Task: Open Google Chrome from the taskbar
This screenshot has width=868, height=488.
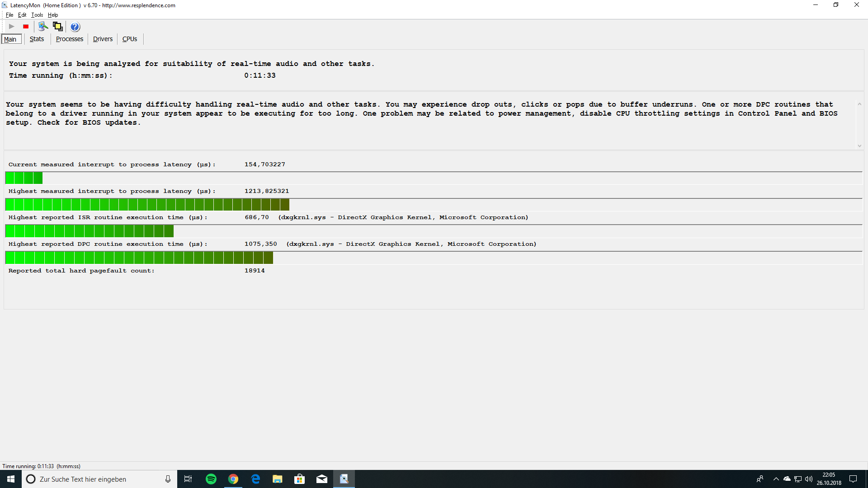Action: click(x=233, y=479)
